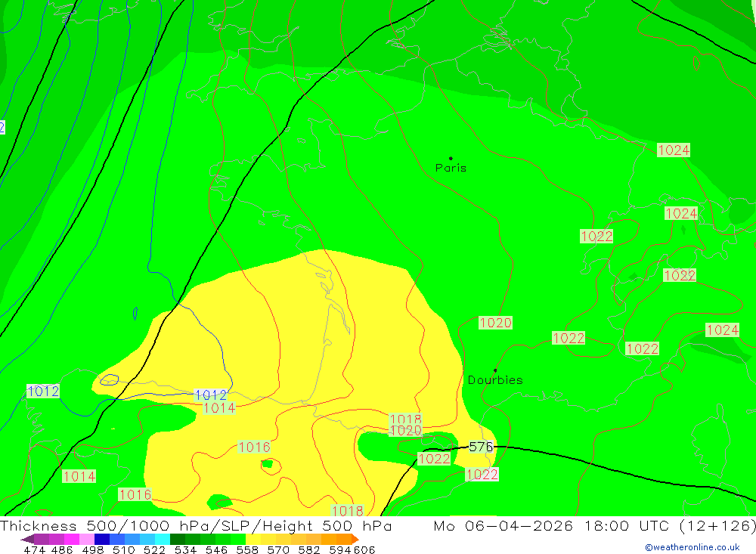Click the 510 legend value
Image resolution: width=756 pixels, height=554 pixels.
[x=123, y=550]
